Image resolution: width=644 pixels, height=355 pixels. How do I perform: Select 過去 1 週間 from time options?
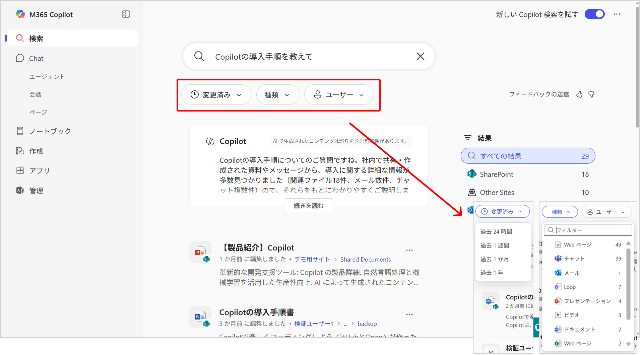(x=495, y=245)
